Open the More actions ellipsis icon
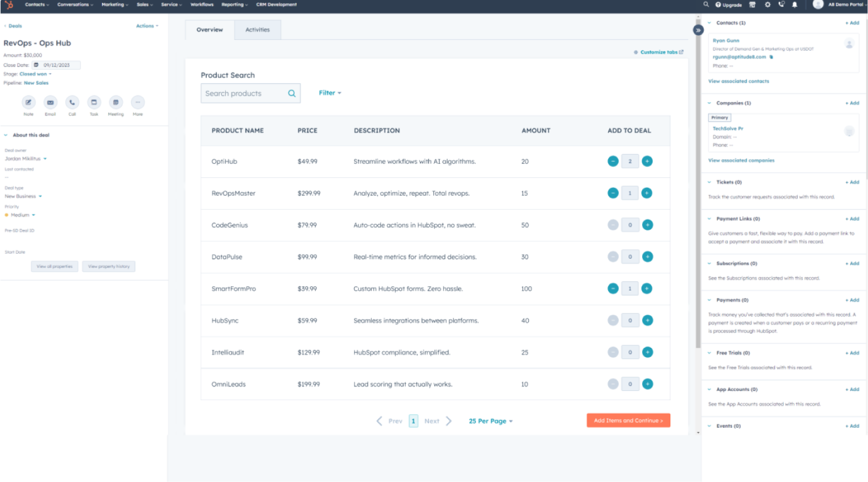Viewport: 868px width, 482px height. coord(138,102)
